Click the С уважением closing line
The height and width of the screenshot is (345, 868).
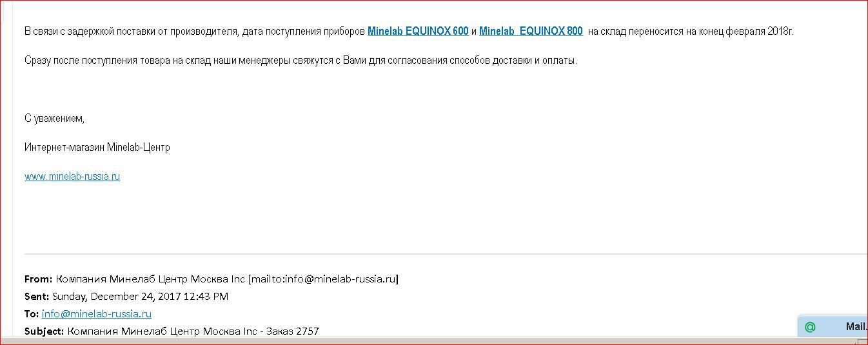tap(55, 119)
